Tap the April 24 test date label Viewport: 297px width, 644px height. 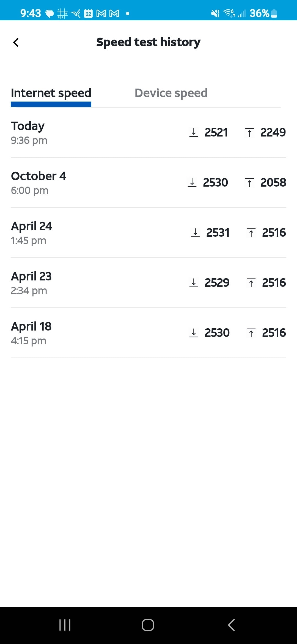click(x=31, y=226)
